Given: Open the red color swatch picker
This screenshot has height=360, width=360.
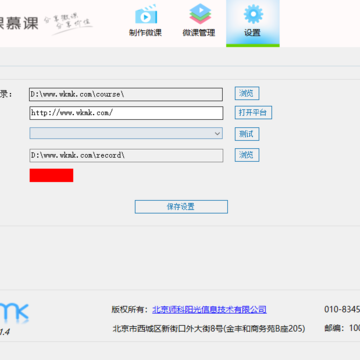Looking at the screenshot, I should (x=51, y=175).
